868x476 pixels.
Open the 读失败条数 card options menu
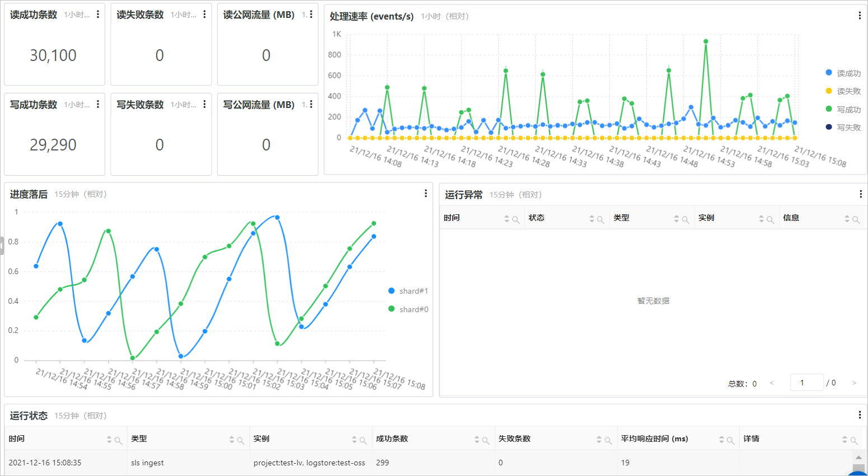tap(205, 15)
